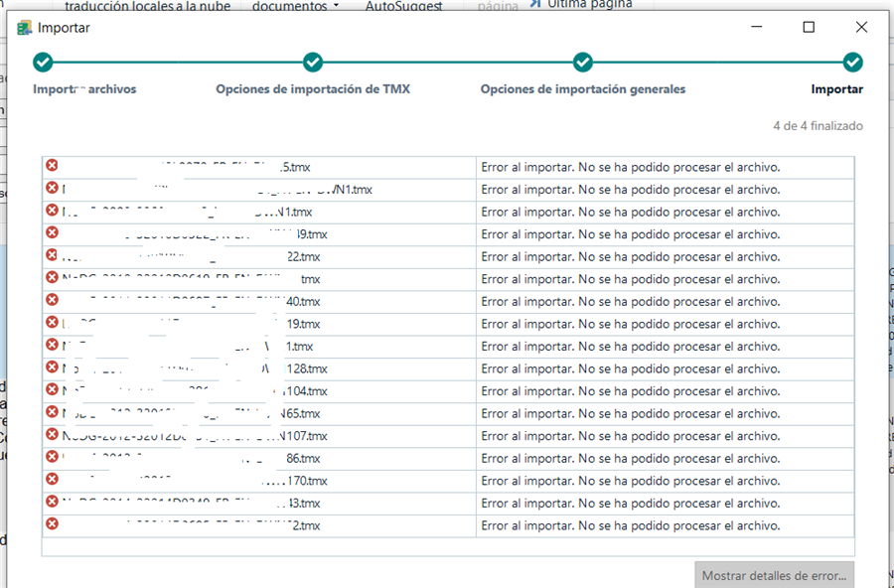
Task: Click the red error icon for file ending 170.tmx
Action: tap(52, 479)
